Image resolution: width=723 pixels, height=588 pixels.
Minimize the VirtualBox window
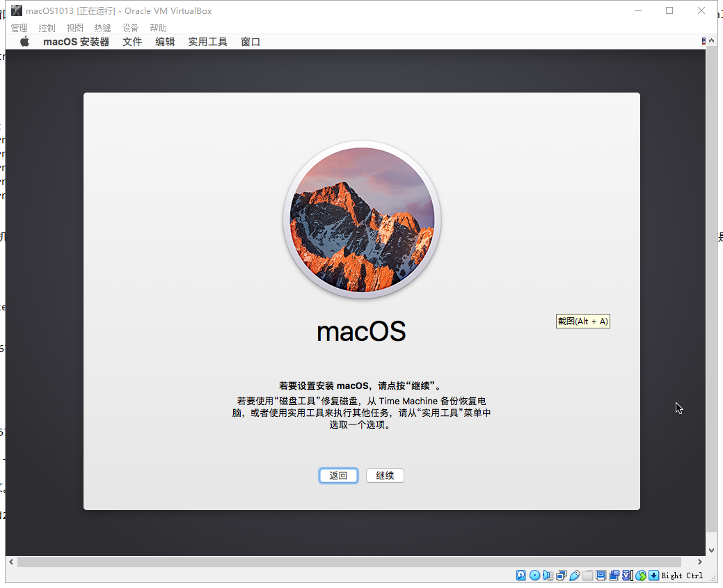coord(638,10)
